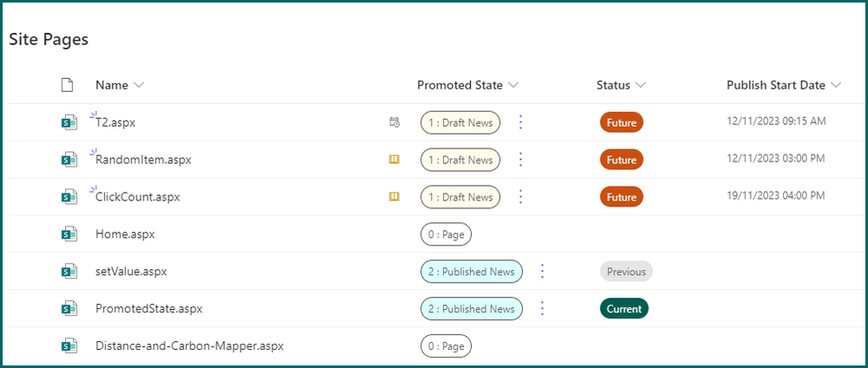The width and height of the screenshot is (868, 368).
Task: Click the file type column header icon
Action: coord(68,85)
